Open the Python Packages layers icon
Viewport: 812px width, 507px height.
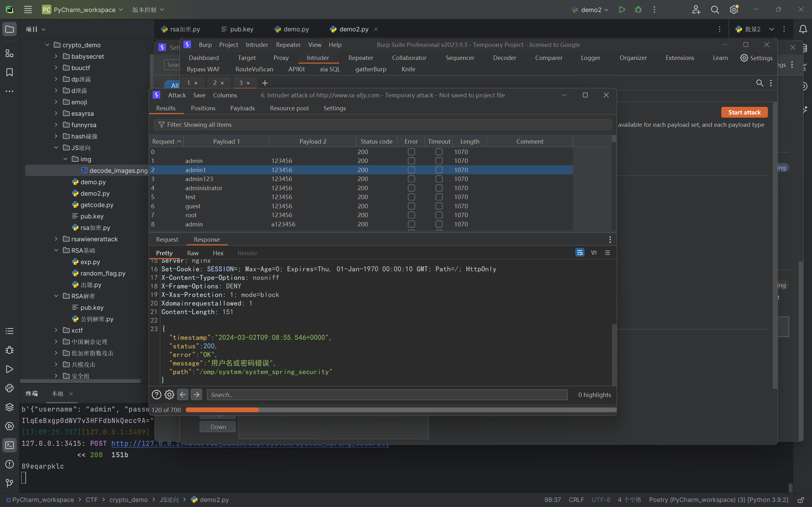click(x=10, y=407)
